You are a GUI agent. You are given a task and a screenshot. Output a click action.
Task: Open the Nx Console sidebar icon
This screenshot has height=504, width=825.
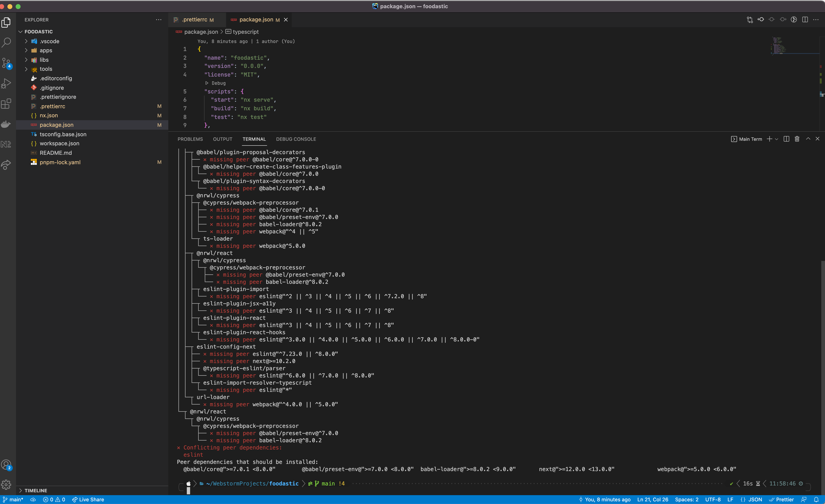pos(7,144)
